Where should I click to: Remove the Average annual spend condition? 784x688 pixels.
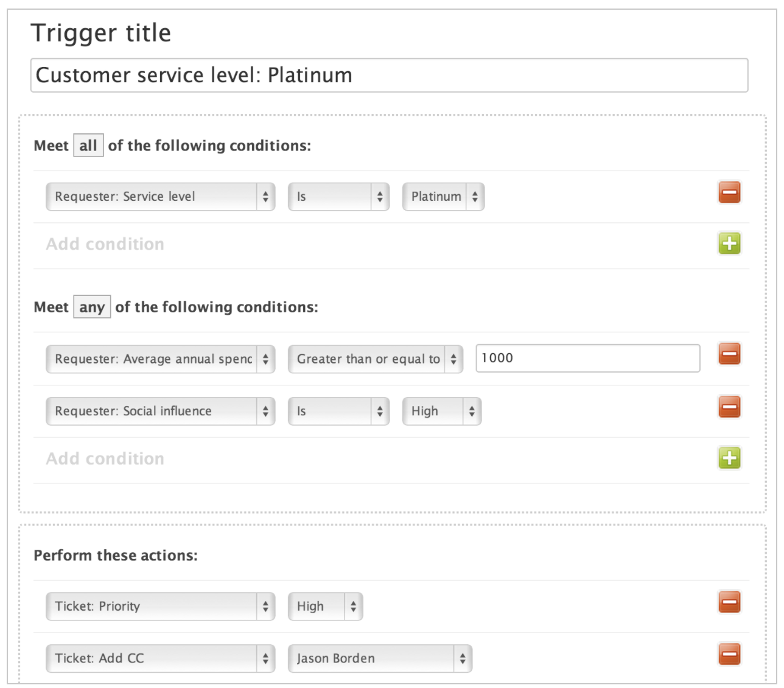[729, 354]
